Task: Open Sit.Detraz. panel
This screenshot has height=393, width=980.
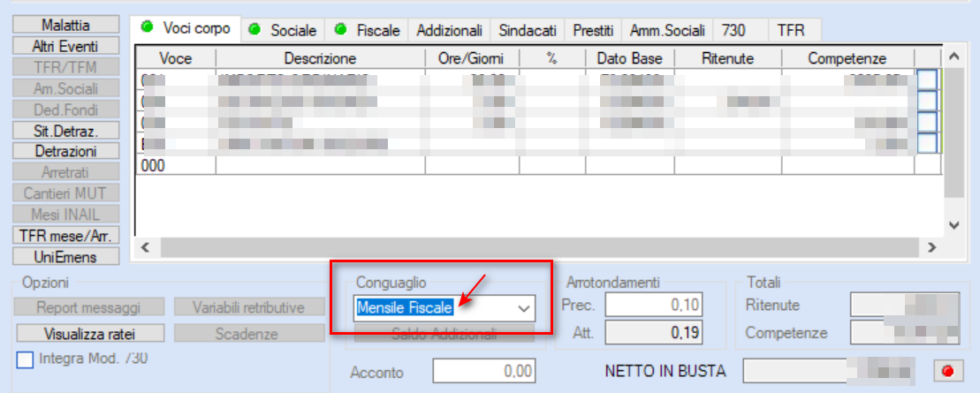Action: click(65, 130)
